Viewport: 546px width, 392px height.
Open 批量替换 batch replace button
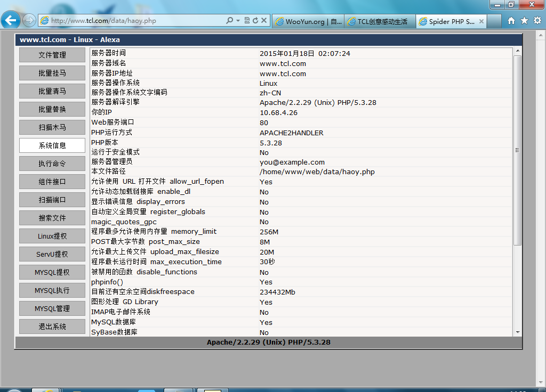pyautogui.click(x=52, y=109)
